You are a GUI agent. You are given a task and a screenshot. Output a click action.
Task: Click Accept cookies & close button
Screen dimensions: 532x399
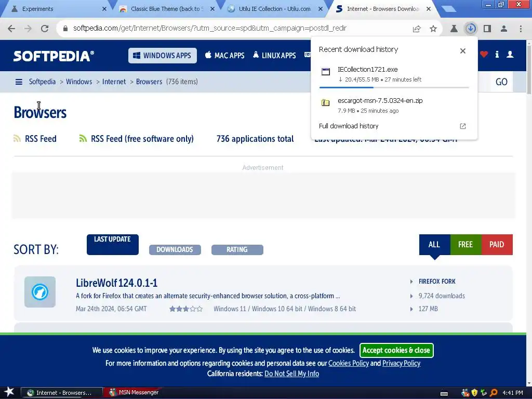pyautogui.click(x=396, y=350)
